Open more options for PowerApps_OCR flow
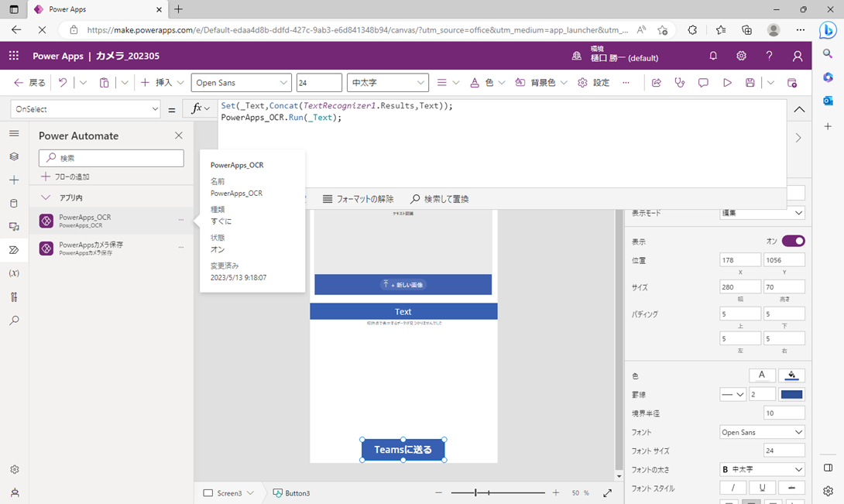Screen dimensions: 844x504 coord(181,220)
